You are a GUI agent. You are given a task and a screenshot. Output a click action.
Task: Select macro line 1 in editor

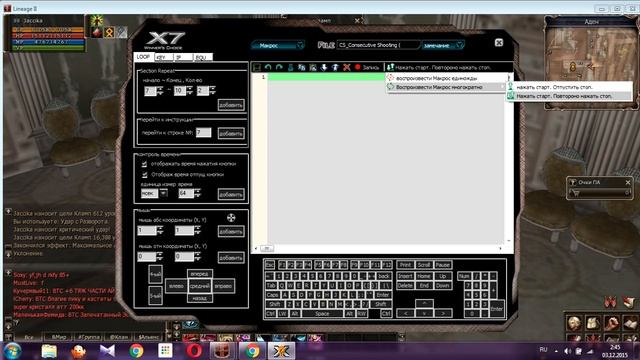(326, 77)
